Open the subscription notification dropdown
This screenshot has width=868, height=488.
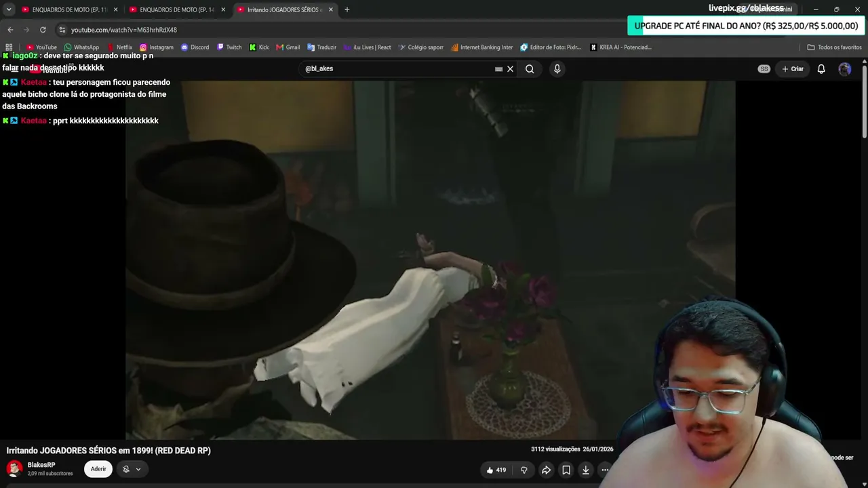click(x=132, y=469)
